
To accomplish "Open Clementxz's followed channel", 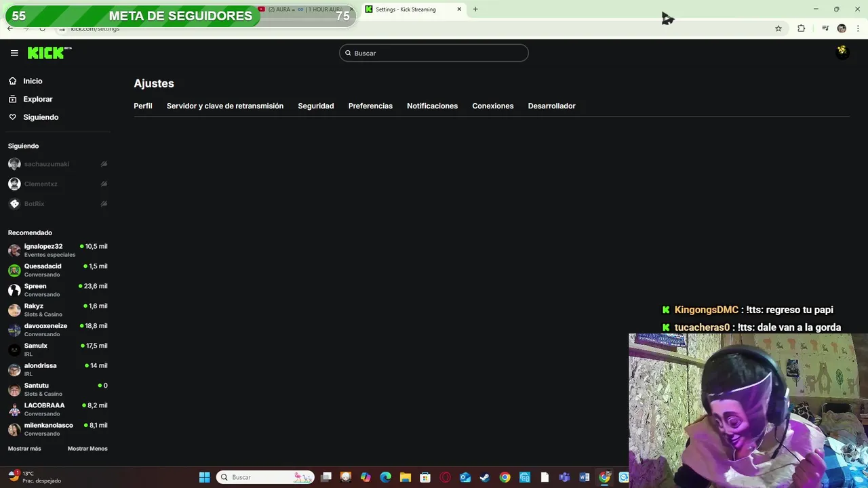I will 41,184.
